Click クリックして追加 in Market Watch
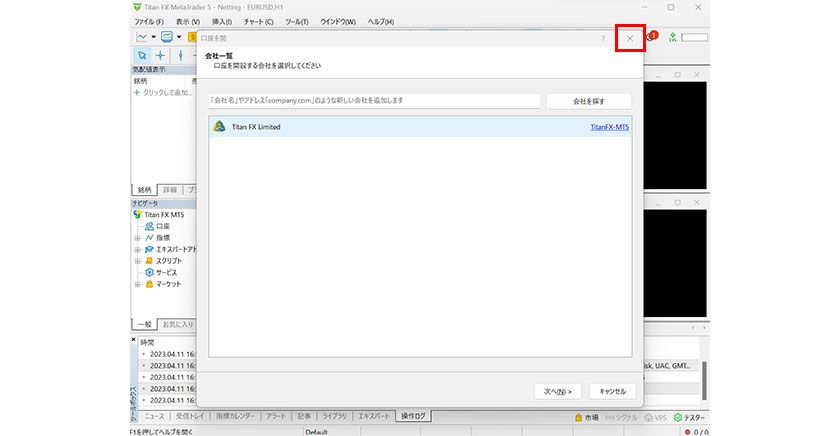 point(167,93)
